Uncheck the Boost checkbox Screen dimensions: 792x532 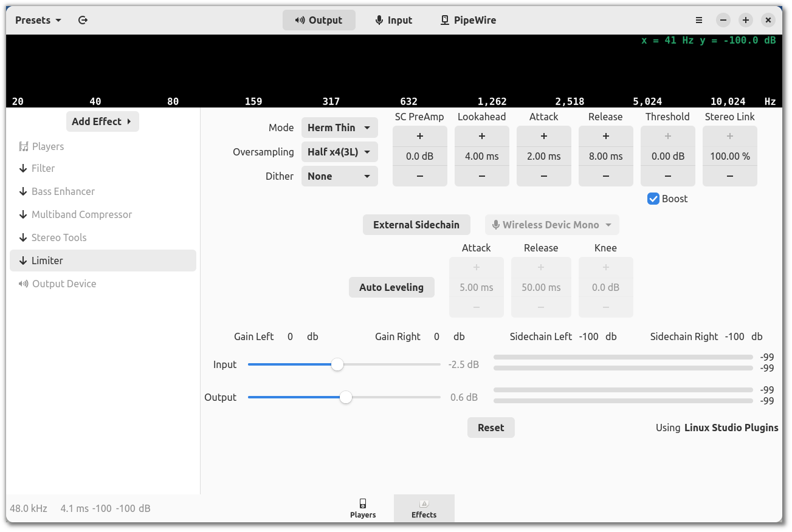click(x=653, y=199)
